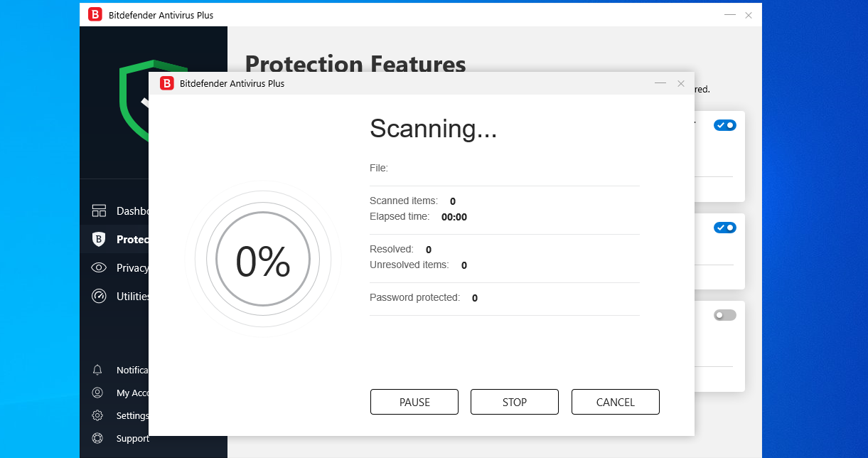
Task: Stop the scan with the STOP button
Action: coord(515,402)
